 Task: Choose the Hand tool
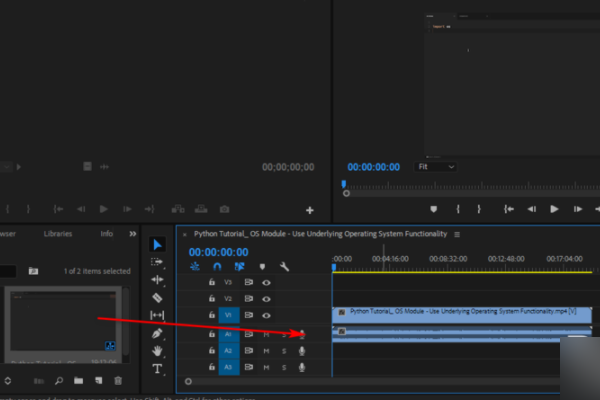(157, 351)
